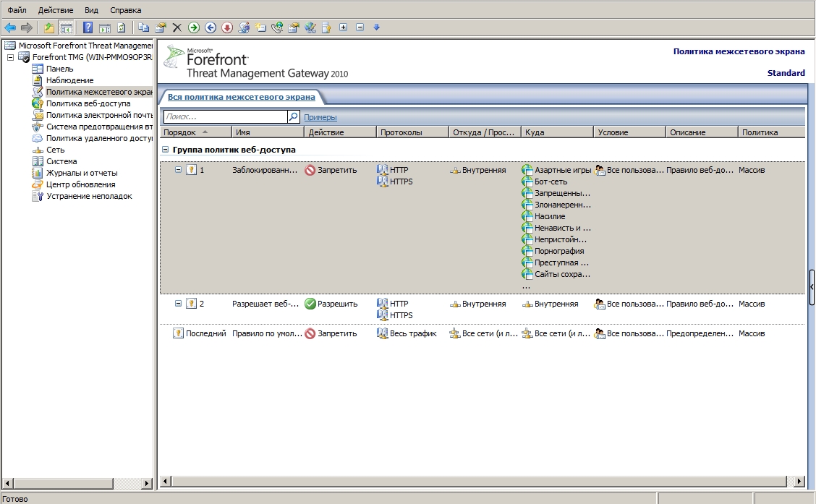
Task: Click the HTTPS protocol in rule 2
Action: pyautogui.click(x=401, y=315)
